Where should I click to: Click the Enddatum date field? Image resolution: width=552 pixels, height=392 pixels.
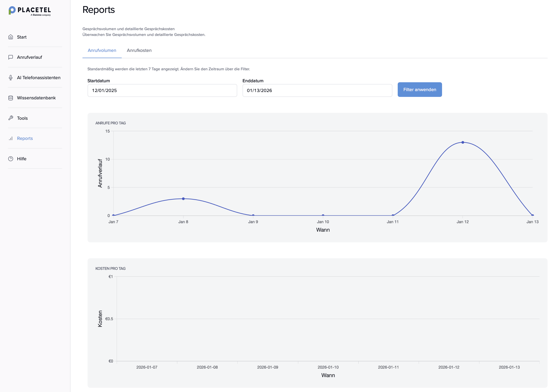(317, 90)
